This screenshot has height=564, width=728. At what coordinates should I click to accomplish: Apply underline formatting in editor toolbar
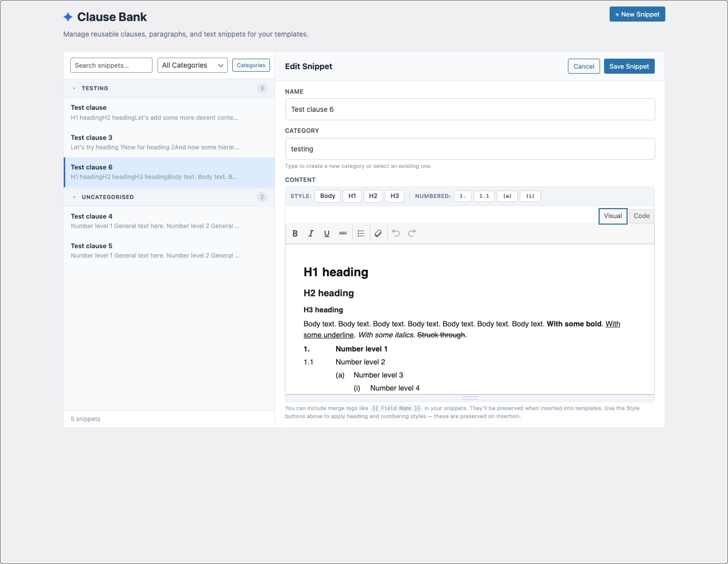327,233
